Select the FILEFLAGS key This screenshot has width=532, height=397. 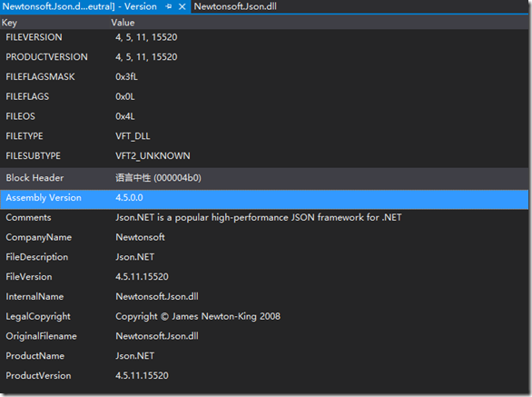pyautogui.click(x=27, y=96)
